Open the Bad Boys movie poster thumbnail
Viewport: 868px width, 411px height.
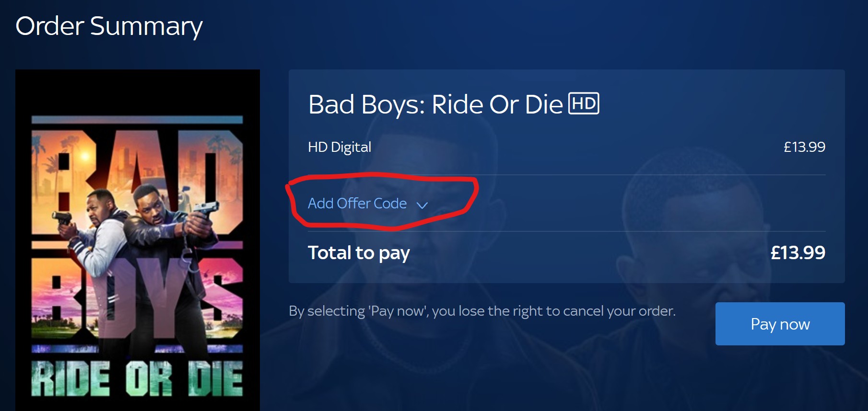pyautogui.click(x=138, y=240)
